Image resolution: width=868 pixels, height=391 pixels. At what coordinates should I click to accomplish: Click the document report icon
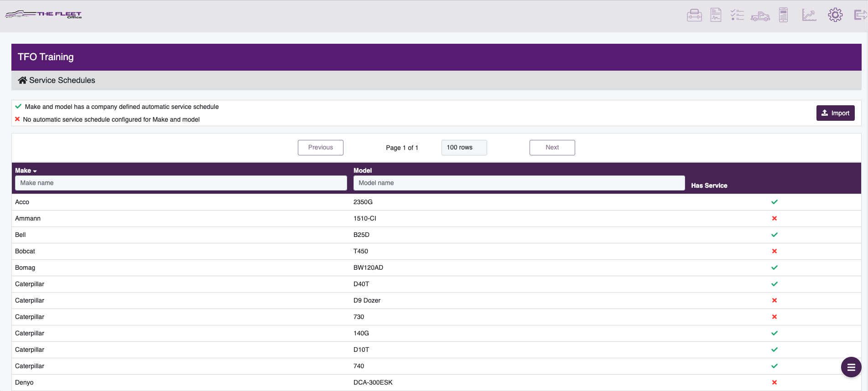[x=716, y=15]
